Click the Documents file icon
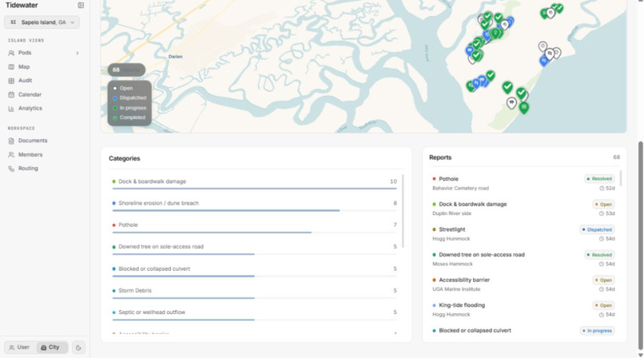The height and width of the screenshot is (358, 644). pyautogui.click(x=11, y=141)
